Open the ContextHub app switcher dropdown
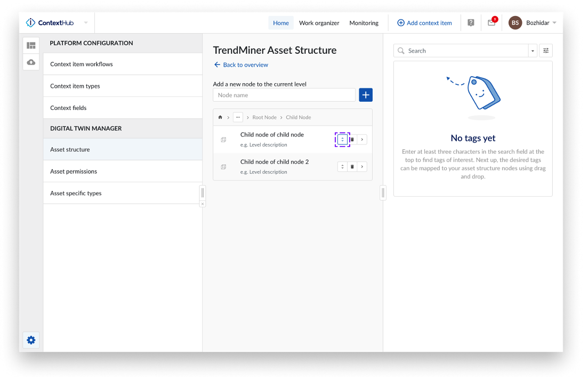Image resolution: width=588 pixels, height=377 pixels. coord(86,23)
